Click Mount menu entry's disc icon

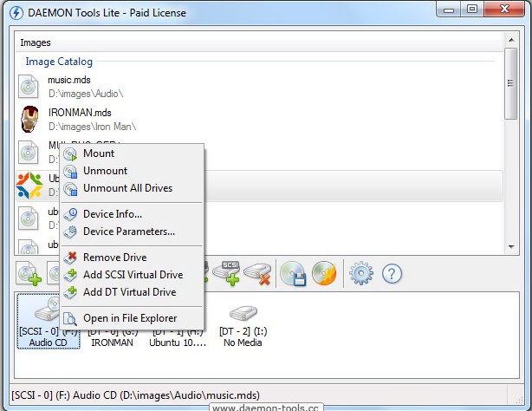70,153
